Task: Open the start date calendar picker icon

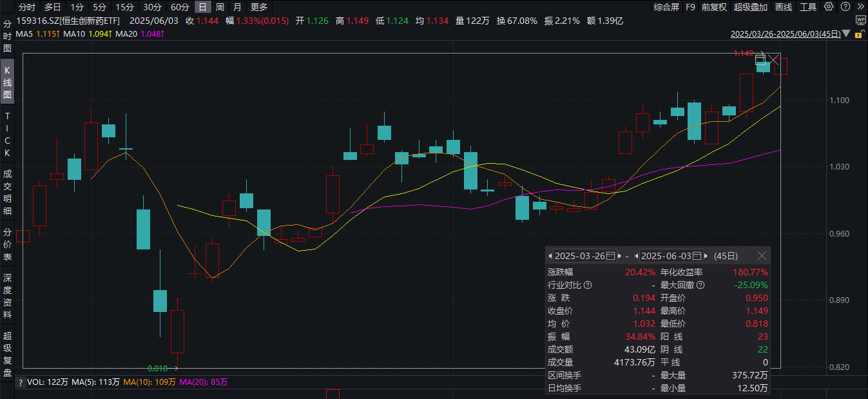Action: pos(612,256)
